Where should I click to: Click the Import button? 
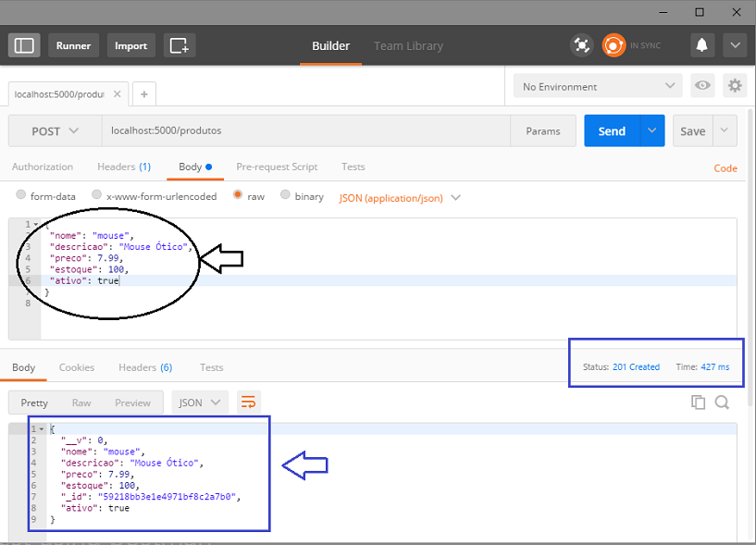(x=130, y=46)
